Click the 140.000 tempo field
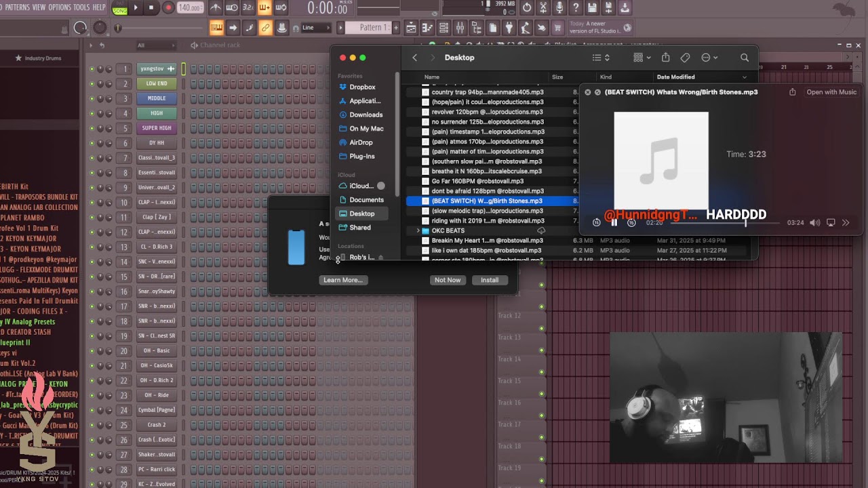This screenshot has width=868, height=488. click(x=190, y=8)
